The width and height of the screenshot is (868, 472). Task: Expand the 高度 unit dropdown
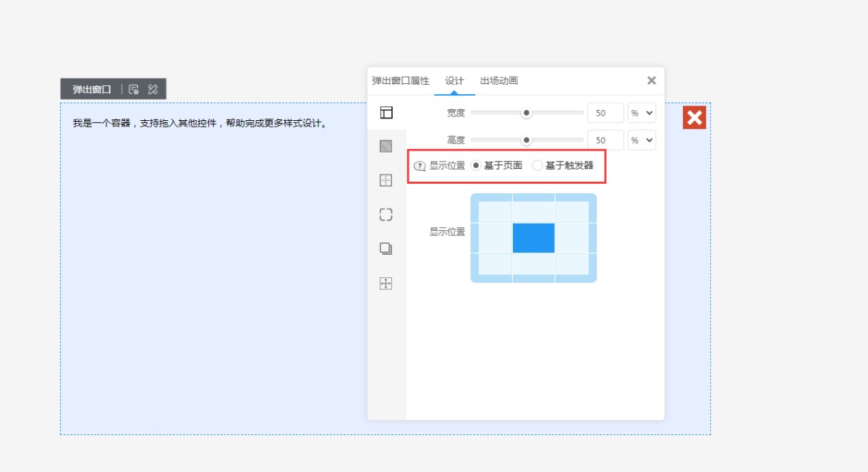pos(642,140)
